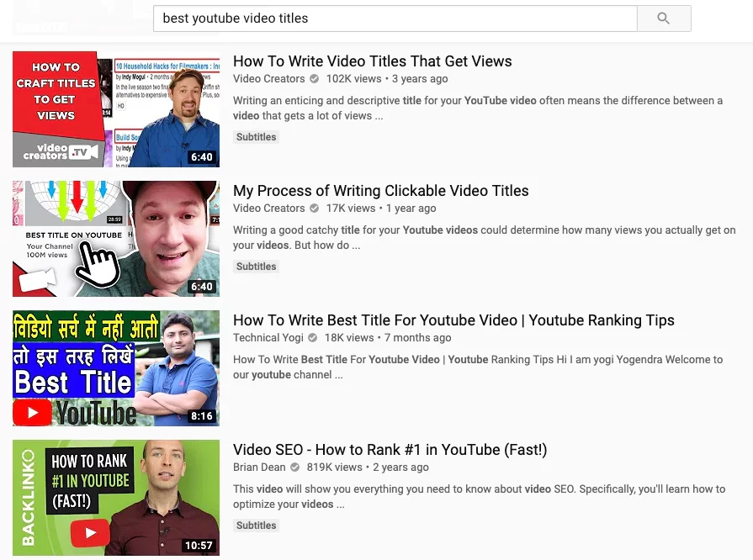Open the Hindi video about writing best YouTube titles
The height and width of the screenshot is (560, 753).
(x=454, y=320)
